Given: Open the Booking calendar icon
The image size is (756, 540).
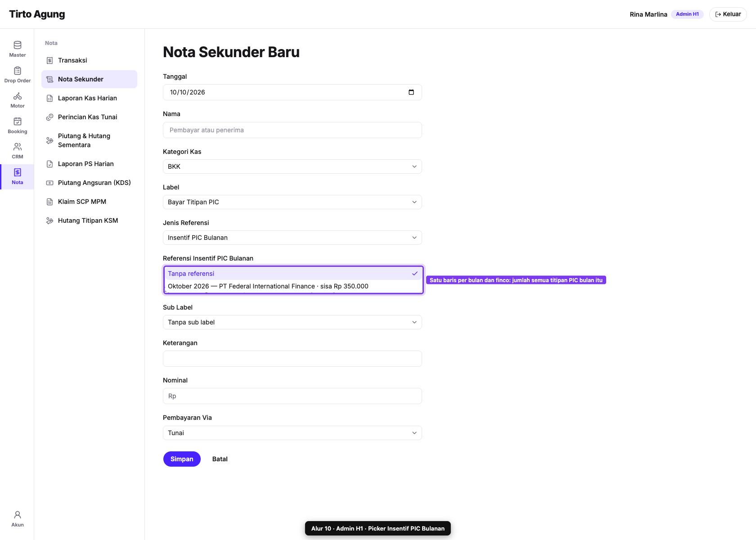Looking at the screenshot, I should coord(18,121).
